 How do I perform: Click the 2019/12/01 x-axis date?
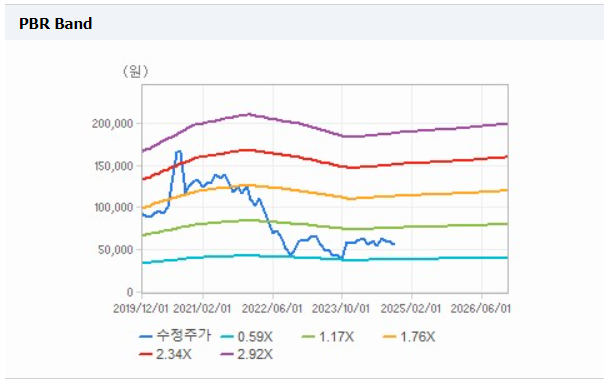141,308
